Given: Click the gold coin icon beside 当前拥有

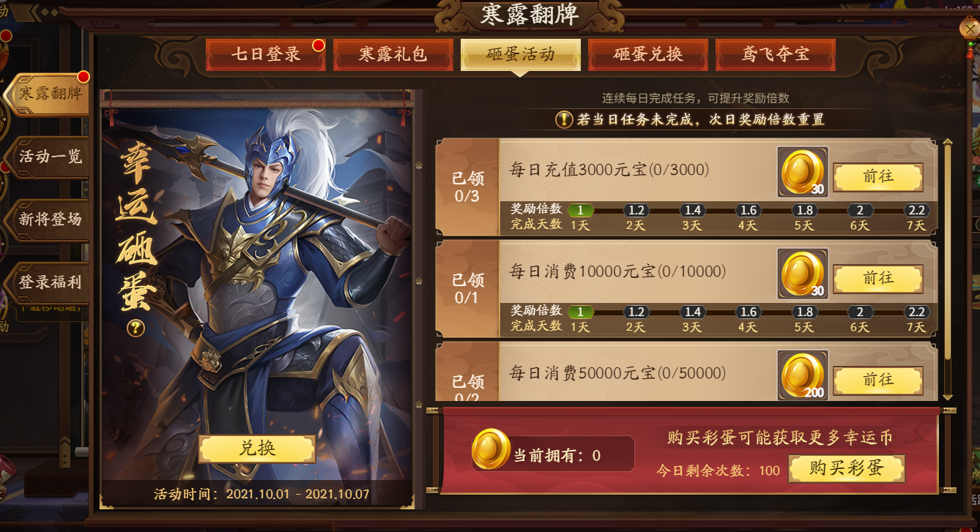Looking at the screenshot, I should [491, 449].
